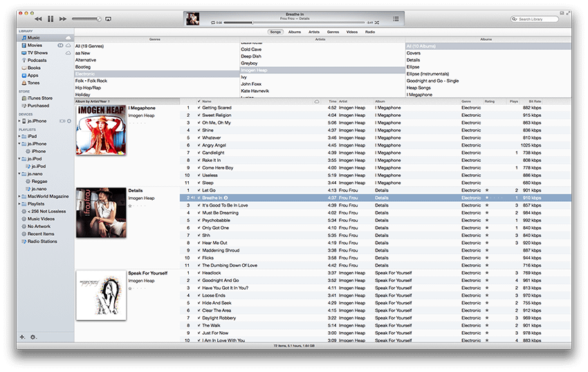This screenshot has height=372, width=588.
Task: Collapse the jo.iPod playlist folder
Action: pos(19,158)
